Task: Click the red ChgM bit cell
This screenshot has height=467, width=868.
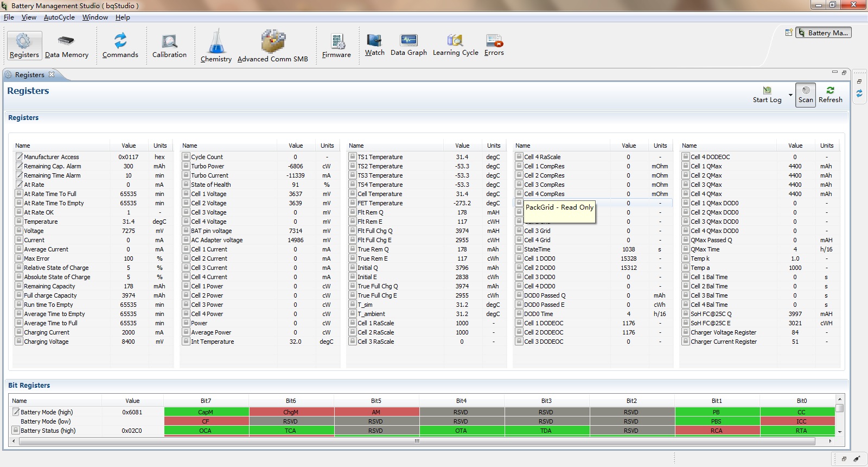Action: point(291,412)
